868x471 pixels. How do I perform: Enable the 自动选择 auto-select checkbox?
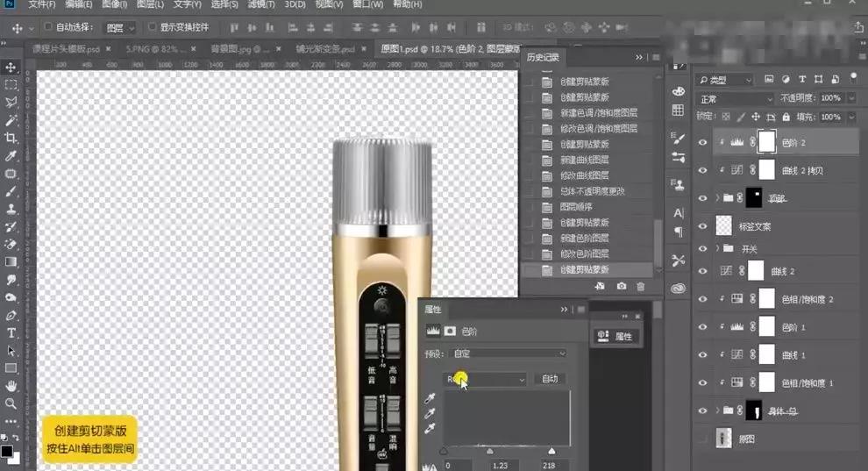(x=48, y=28)
